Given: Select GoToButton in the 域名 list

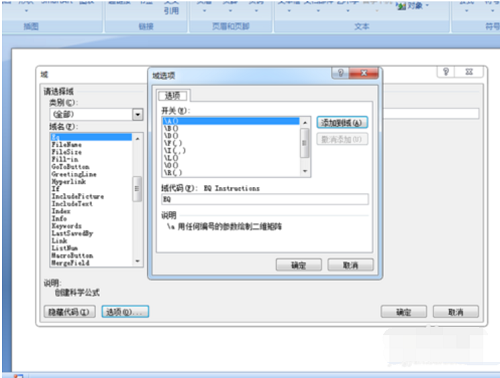Looking at the screenshot, I should tap(91, 167).
